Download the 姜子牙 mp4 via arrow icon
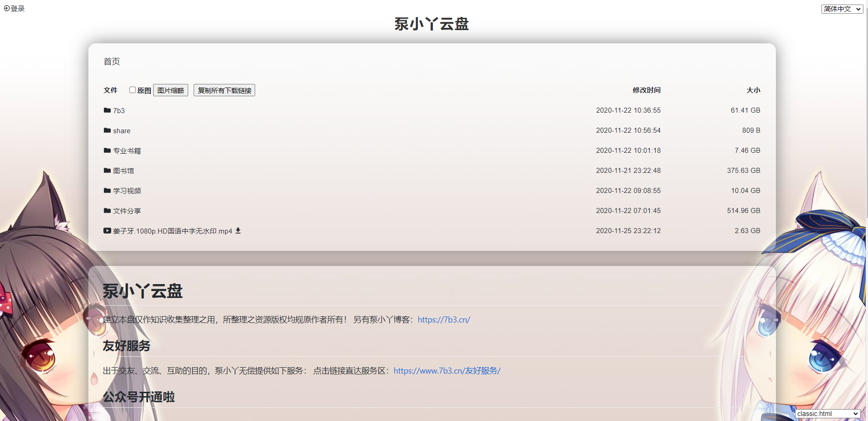The image size is (868, 421). point(238,231)
